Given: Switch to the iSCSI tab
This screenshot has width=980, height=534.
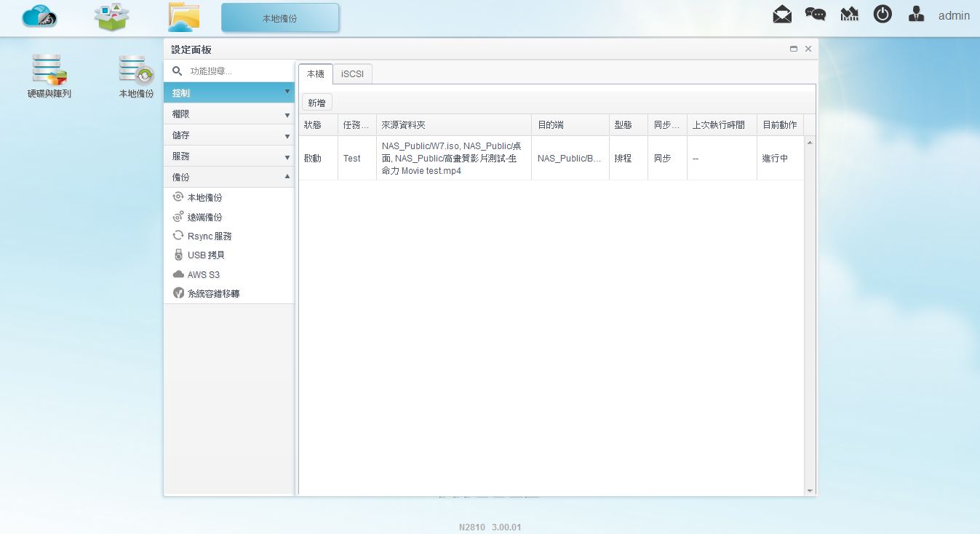Looking at the screenshot, I should point(353,74).
